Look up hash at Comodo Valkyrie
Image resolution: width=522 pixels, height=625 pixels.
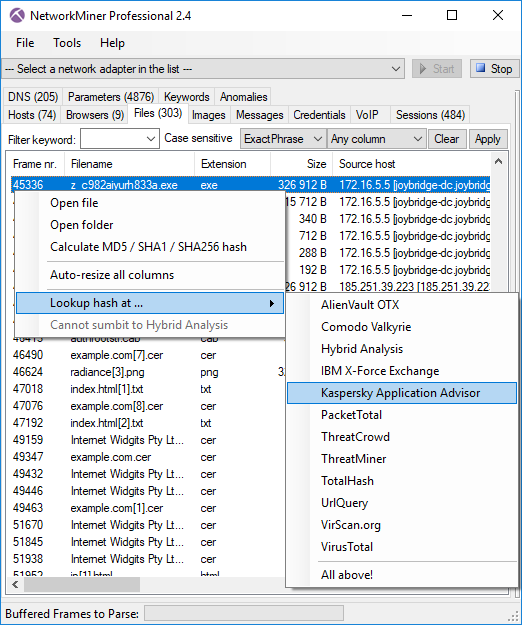tap(402, 327)
